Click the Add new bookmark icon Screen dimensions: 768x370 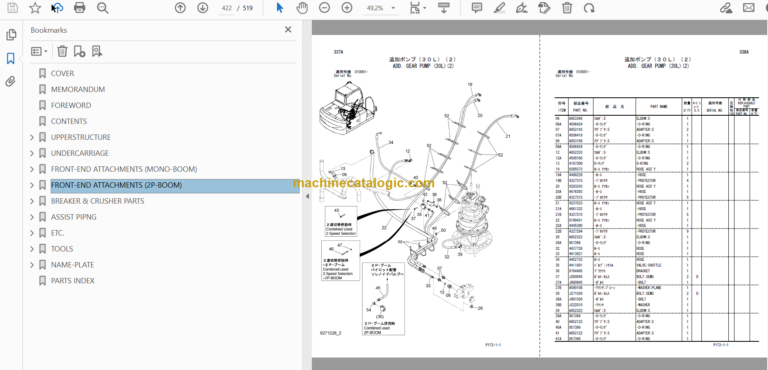79,51
